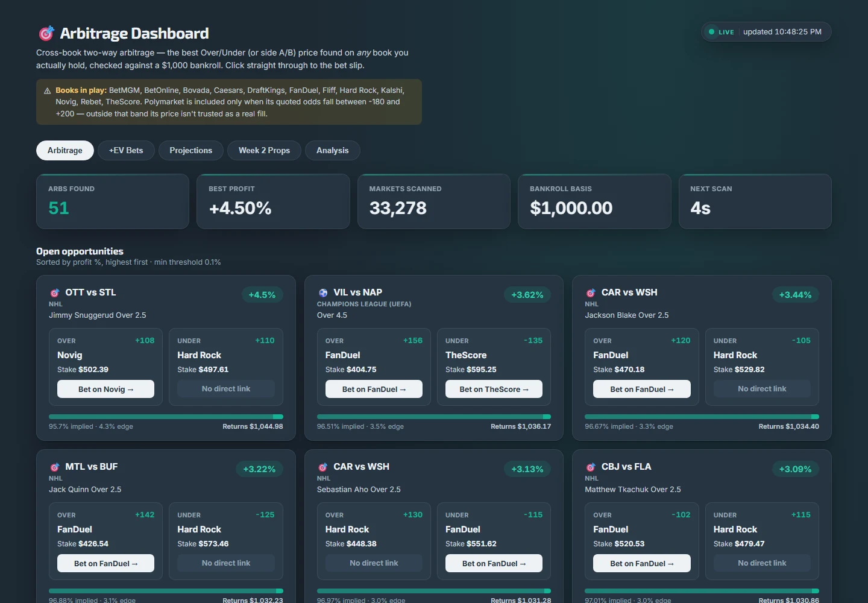Viewport: 868px width, 603px height.
Task: Click the +3.44% profit badge
Action: click(795, 295)
